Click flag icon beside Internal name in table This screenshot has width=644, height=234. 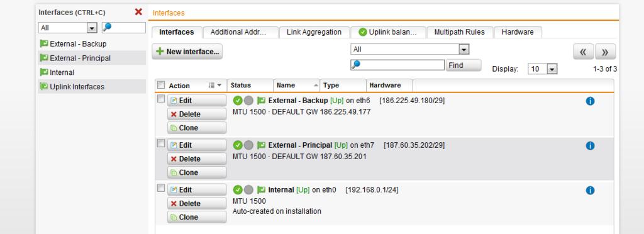click(x=261, y=190)
